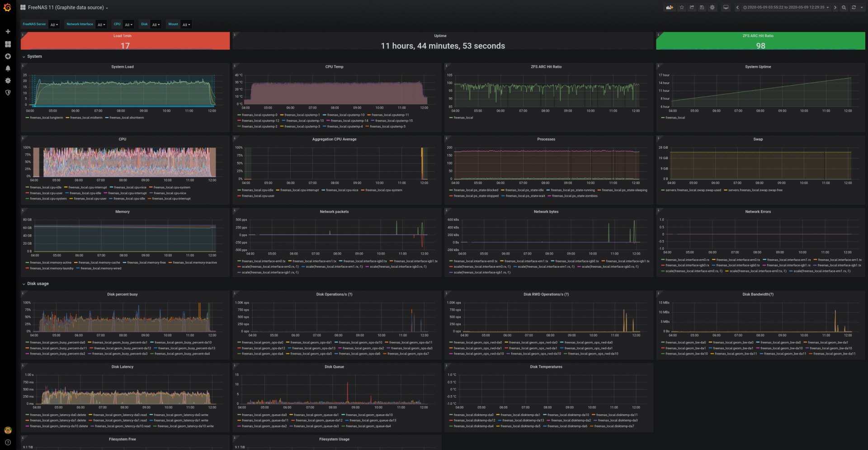Open the Processes panel title menu
The width and height of the screenshot is (868, 450).
click(546, 139)
